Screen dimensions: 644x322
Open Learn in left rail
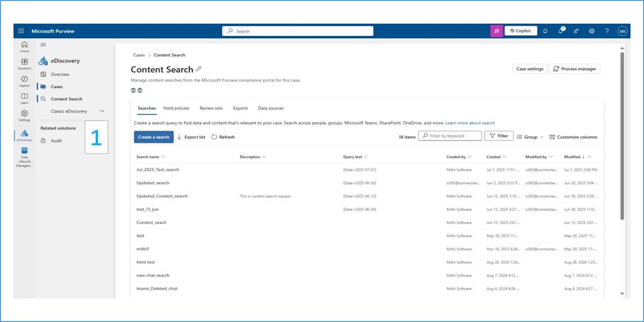point(24,99)
